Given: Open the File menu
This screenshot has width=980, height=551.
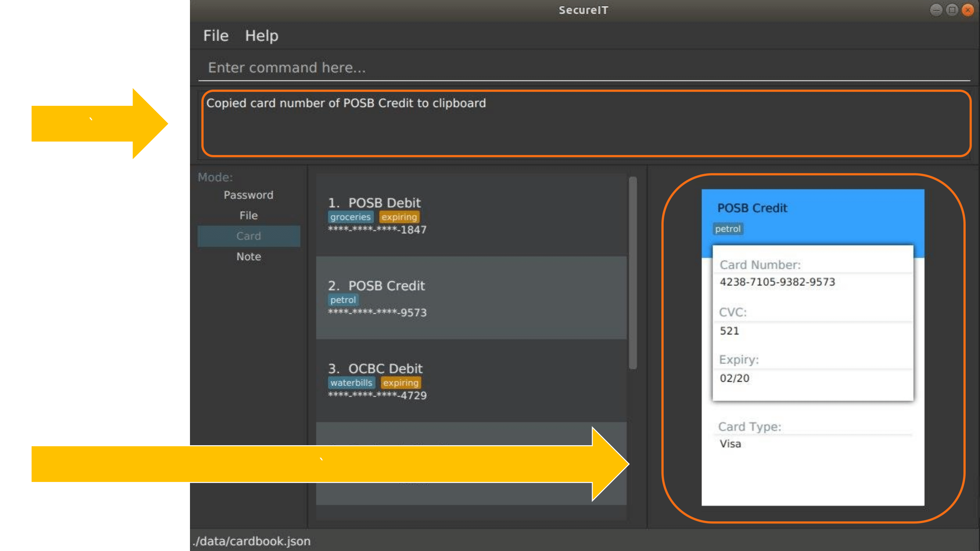Looking at the screenshot, I should click(215, 35).
